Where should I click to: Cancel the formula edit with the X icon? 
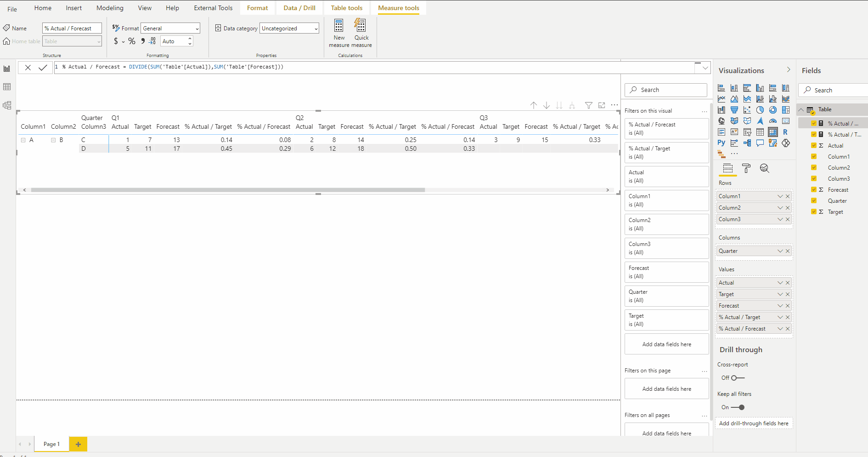tap(28, 68)
